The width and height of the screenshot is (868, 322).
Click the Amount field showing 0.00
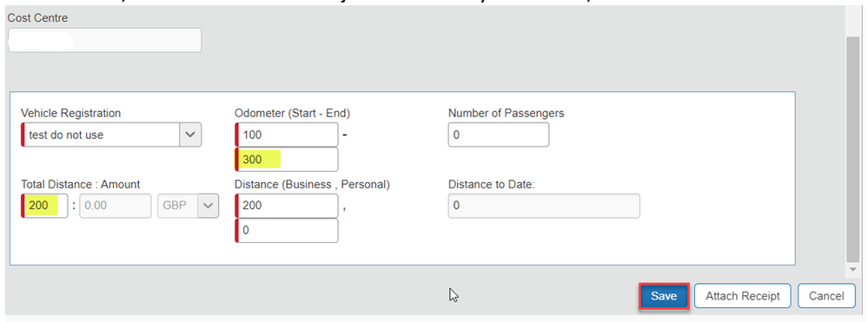116,206
